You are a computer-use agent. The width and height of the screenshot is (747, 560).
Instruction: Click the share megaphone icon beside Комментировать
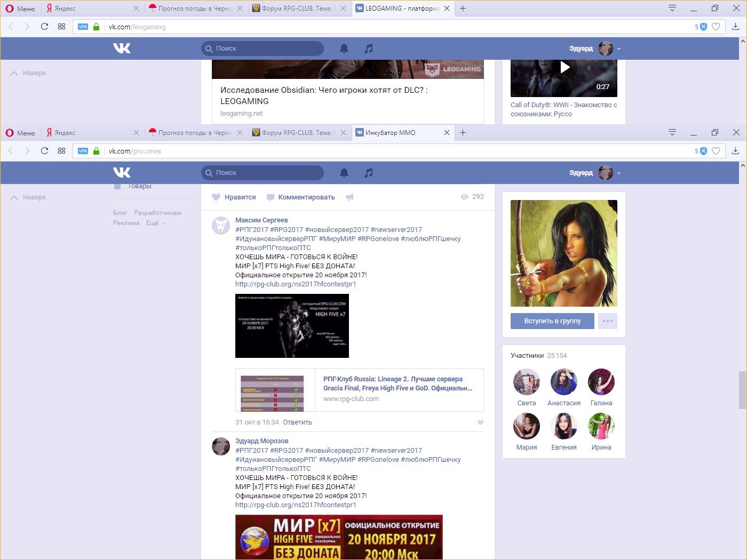coord(349,197)
